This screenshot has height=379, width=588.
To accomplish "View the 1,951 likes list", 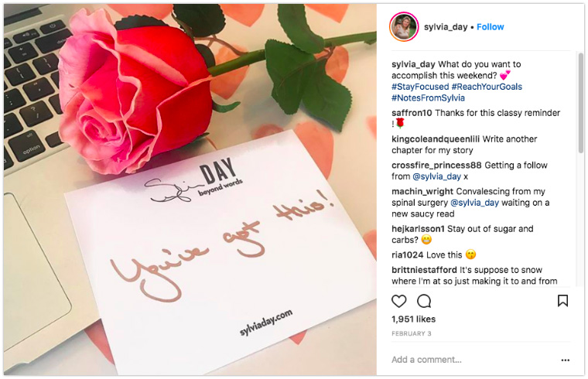I will point(413,319).
